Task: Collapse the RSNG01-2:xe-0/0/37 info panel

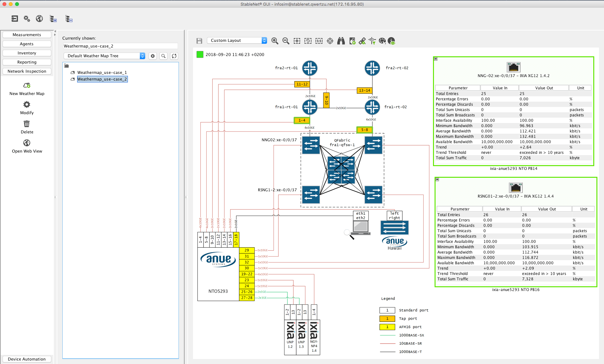Action: (437, 179)
